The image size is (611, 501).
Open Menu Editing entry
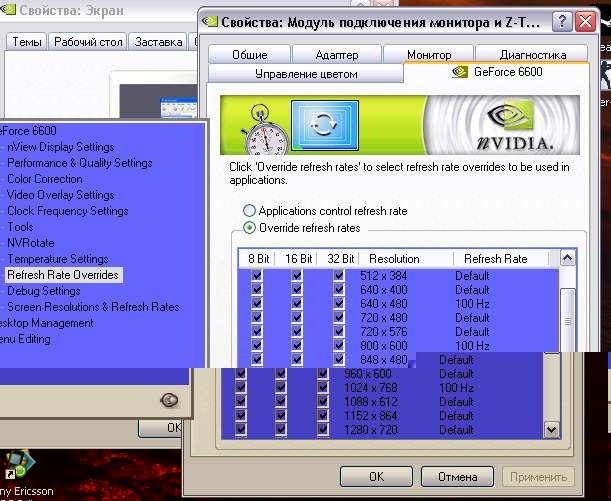(25, 339)
